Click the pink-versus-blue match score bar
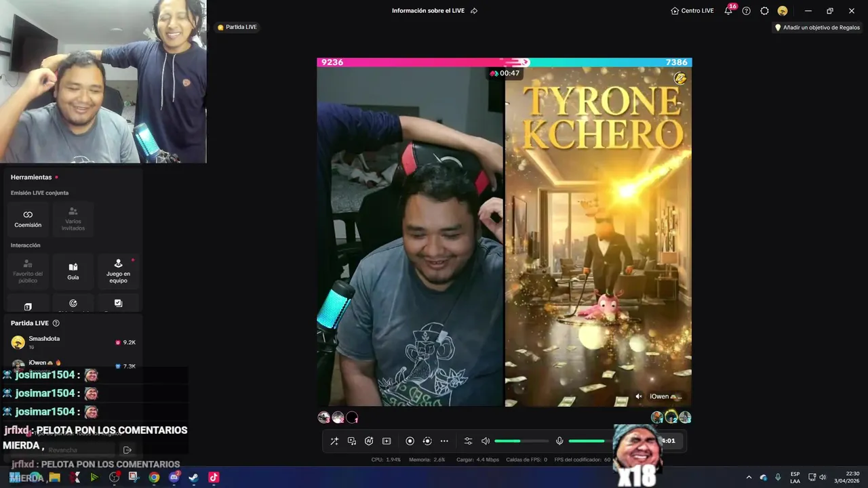Viewport: 868px width, 488px height. (504, 62)
